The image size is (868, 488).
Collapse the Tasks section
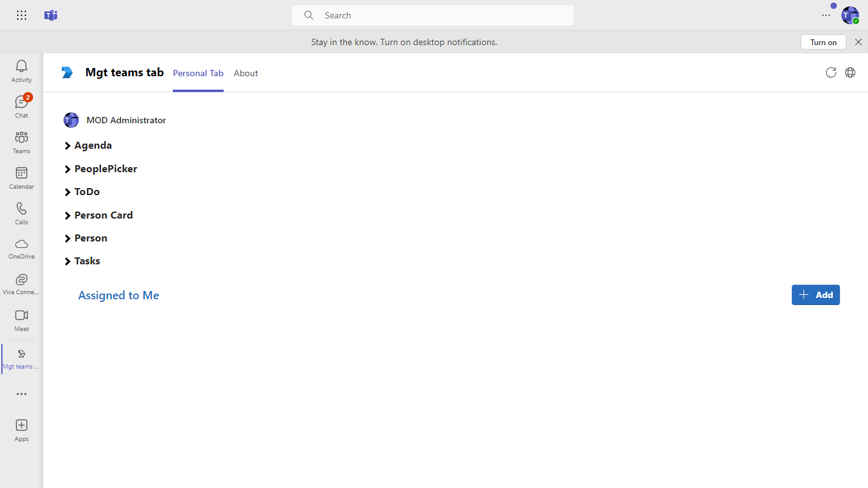[x=82, y=261]
